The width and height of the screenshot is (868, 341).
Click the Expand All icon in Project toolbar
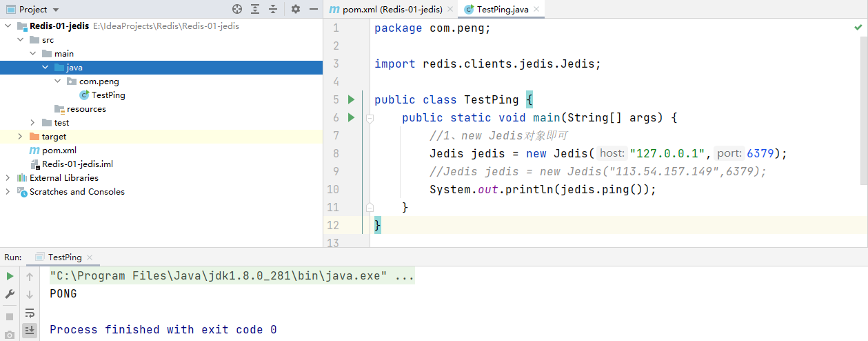point(255,9)
